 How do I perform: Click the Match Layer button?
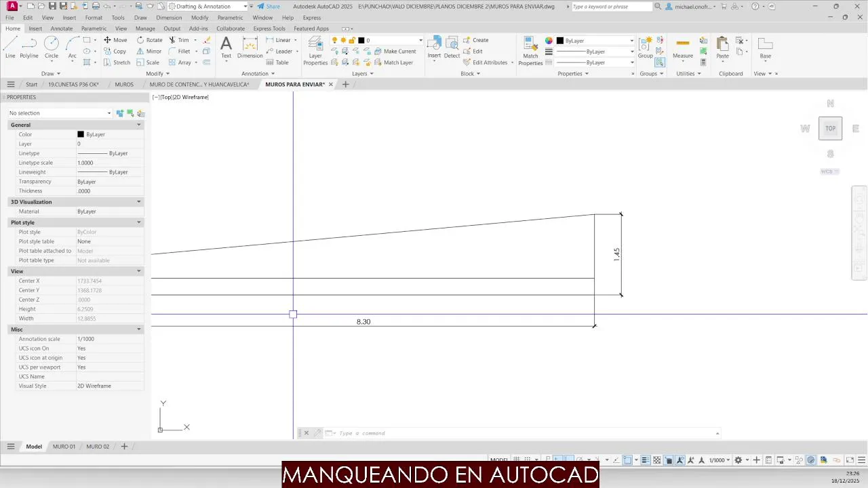click(x=393, y=62)
